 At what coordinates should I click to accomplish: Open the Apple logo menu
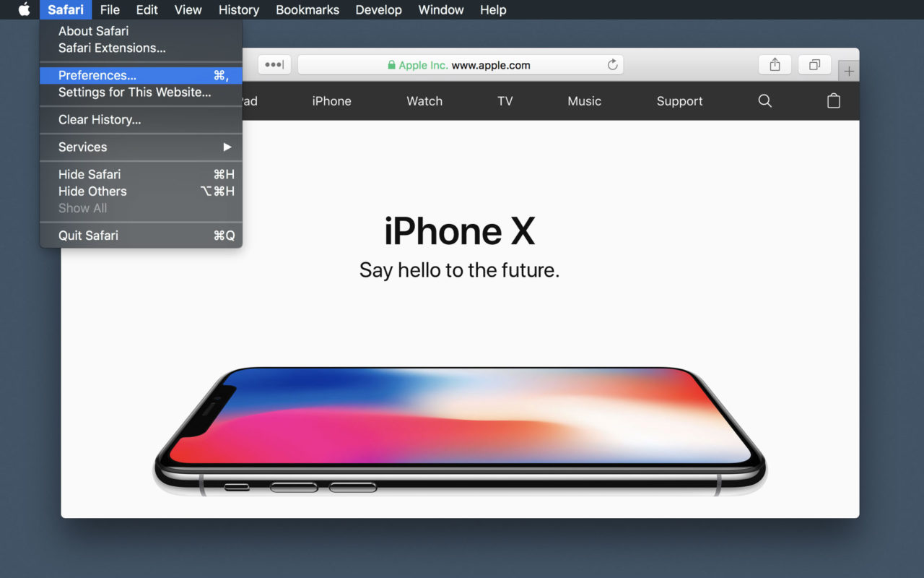click(x=24, y=9)
